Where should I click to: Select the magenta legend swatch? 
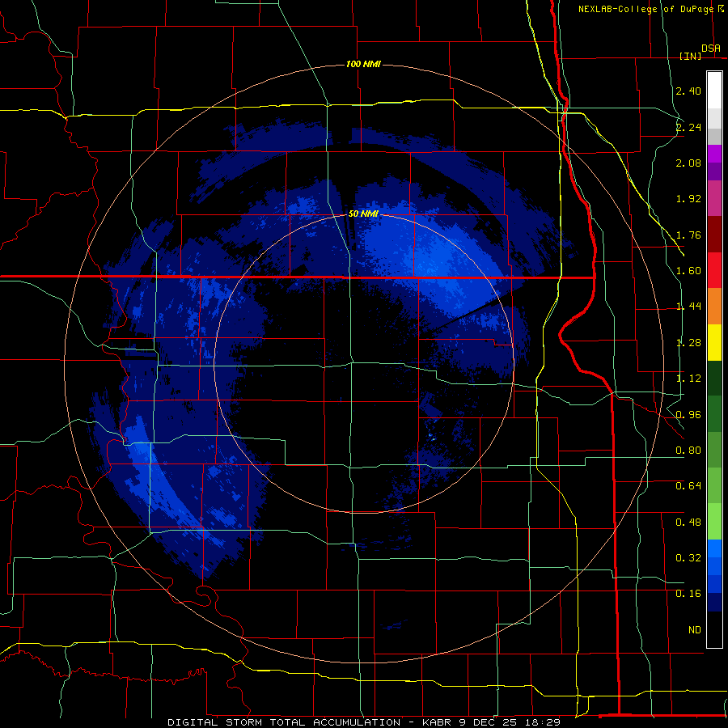click(x=714, y=154)
